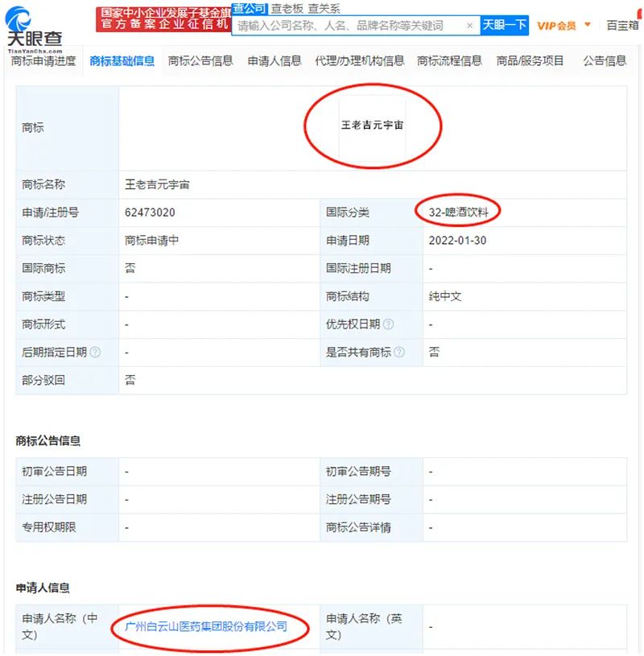The height and width of the screenshot is (656, 644).
Task: Click the red banner 国家中小企业发展子基金
Action: (x=163, y=19)
